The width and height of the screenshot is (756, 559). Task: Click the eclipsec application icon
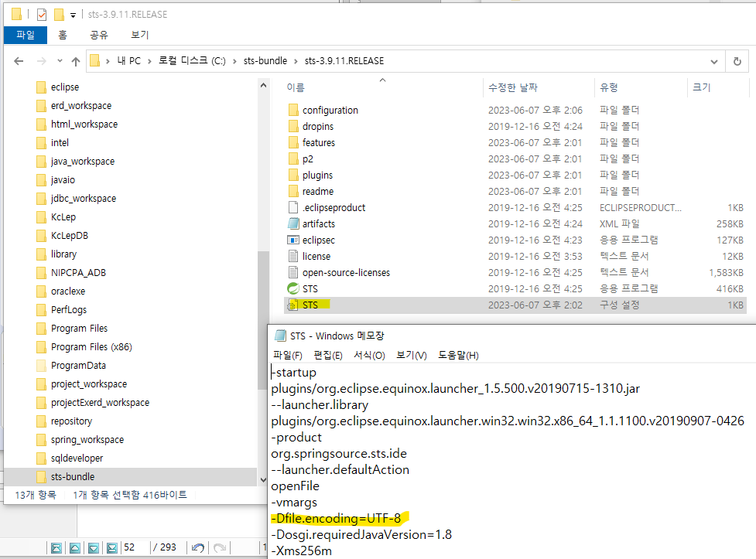coord(293,240)
